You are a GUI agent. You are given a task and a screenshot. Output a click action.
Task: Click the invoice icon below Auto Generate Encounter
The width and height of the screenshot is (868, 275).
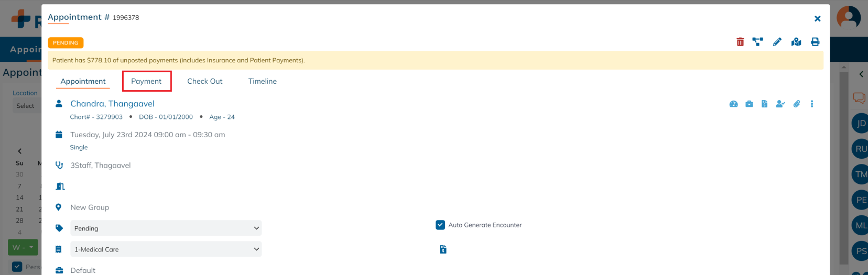443,249
